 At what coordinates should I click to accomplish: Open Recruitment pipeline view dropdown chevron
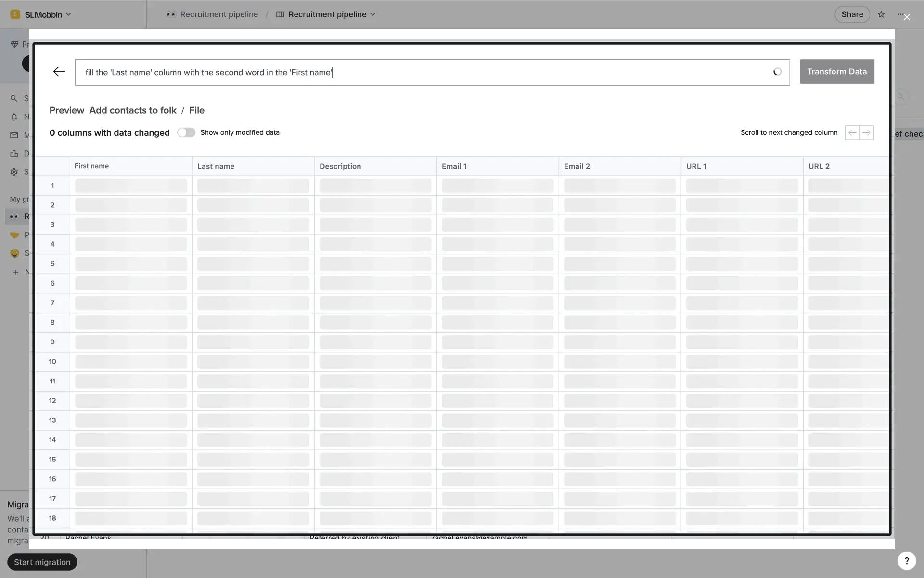pos(373,14)
